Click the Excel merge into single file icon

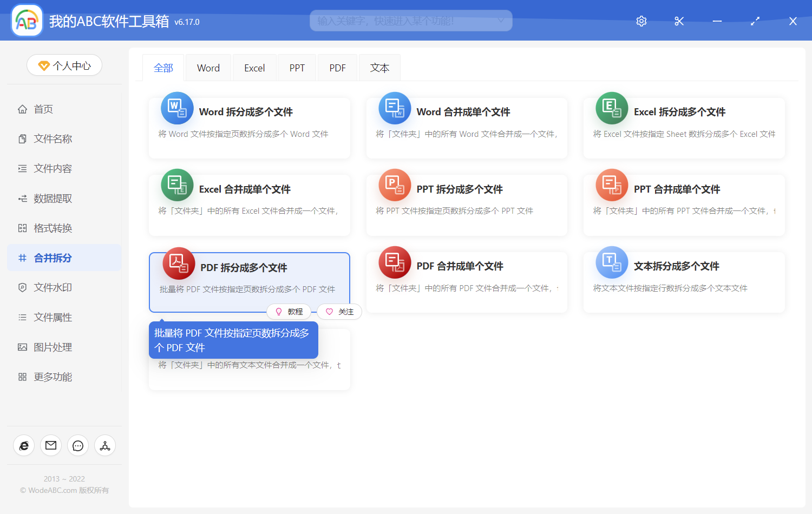(x=177, y=185)
